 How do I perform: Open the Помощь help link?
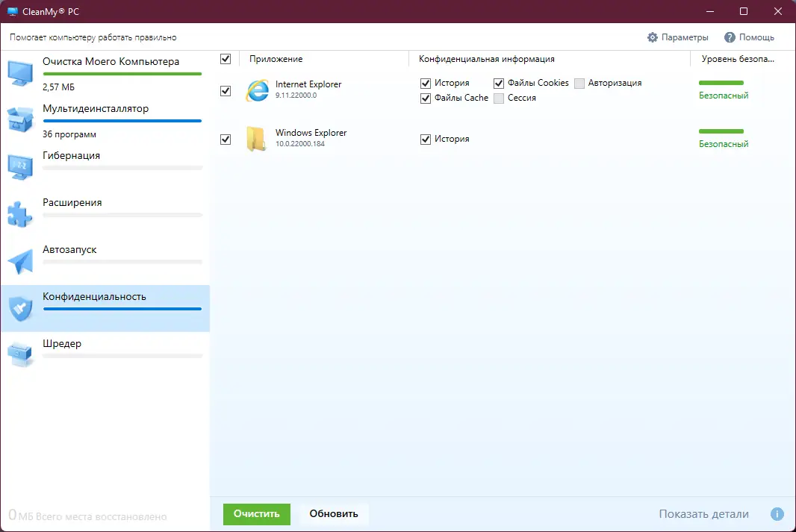pos(749,37)
